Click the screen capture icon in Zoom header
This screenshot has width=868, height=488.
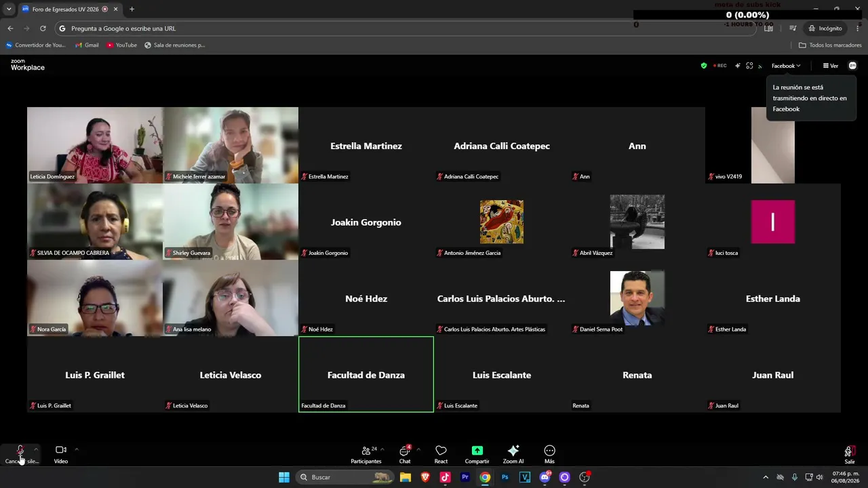[749, 66]
